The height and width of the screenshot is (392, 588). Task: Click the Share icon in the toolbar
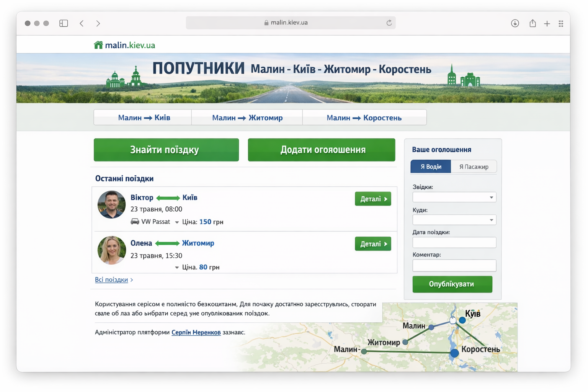pyautogui.click(x=532, y=23)
